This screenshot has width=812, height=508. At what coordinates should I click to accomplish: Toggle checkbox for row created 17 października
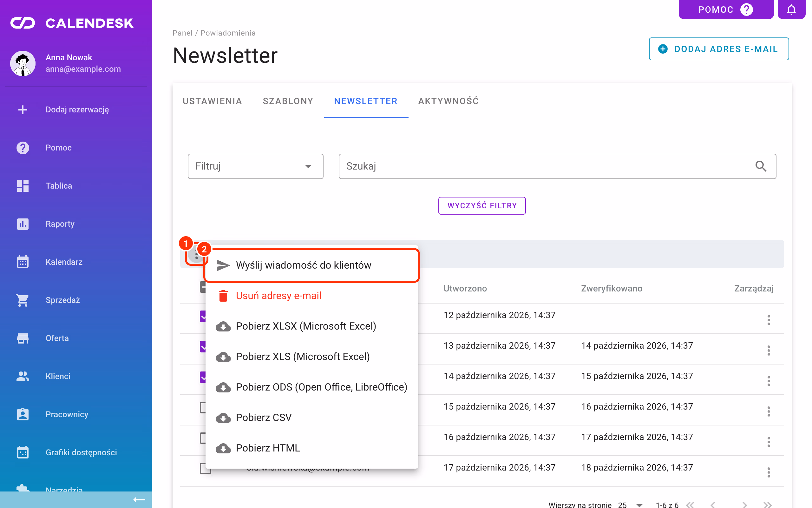point(205,468)
